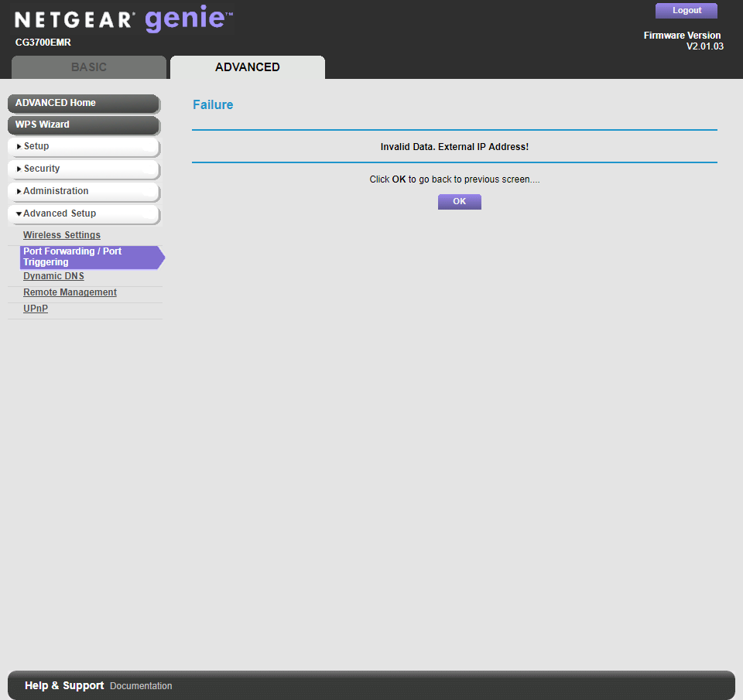Open the Dynamic DNS page
This screenshot has width=743, height=700.
[53, 275]
